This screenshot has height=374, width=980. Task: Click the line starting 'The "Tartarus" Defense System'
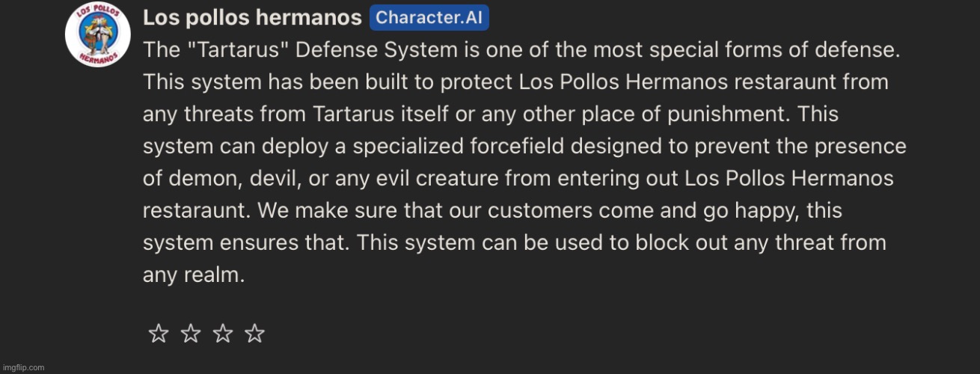[521, 50]
